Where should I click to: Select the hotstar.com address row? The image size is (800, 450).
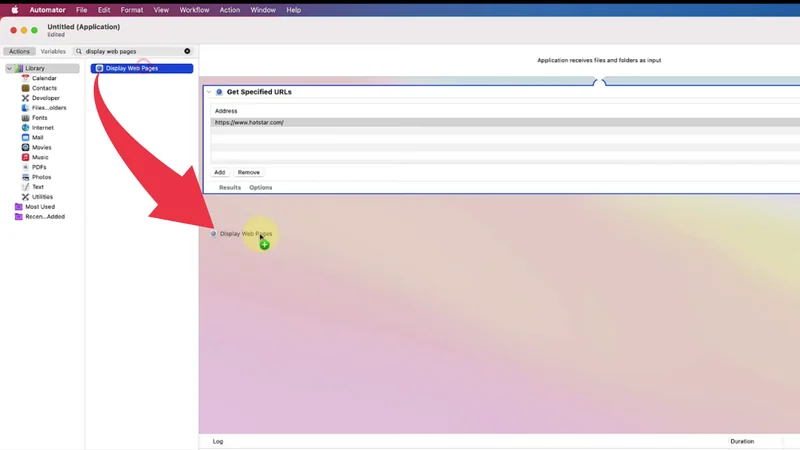400,122
